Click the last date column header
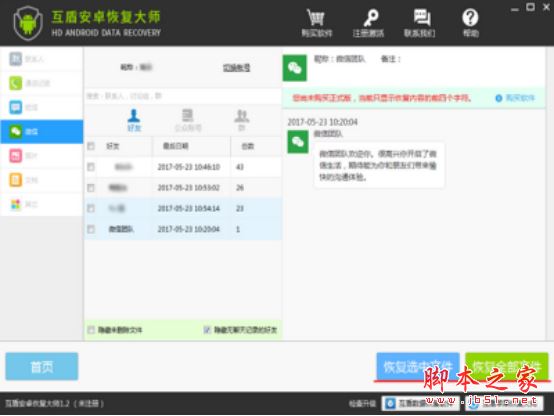The width and height of the screenshot is (554, 416). tap(191, 146)
